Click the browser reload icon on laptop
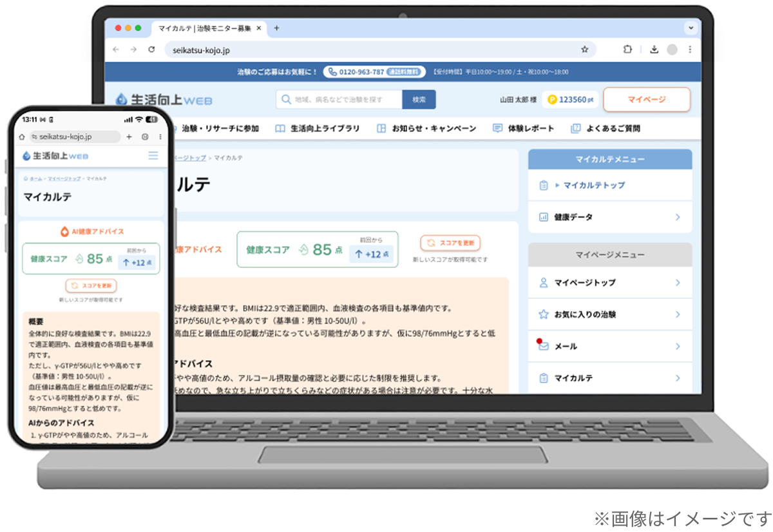Image resolution: width=773 pixels, height=532 pixels. (x=151, y=50)
